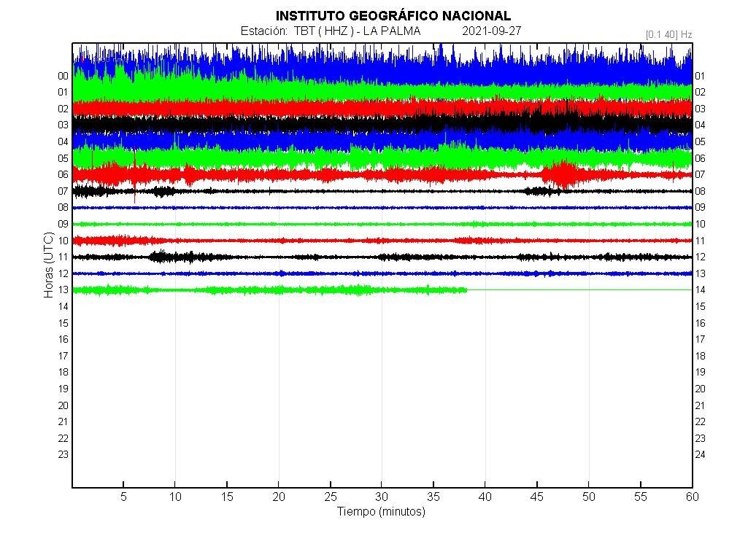Click hour label 24 on the right axis
The height and width of the screenshot is (560, 748).
(x=700, y=454)
